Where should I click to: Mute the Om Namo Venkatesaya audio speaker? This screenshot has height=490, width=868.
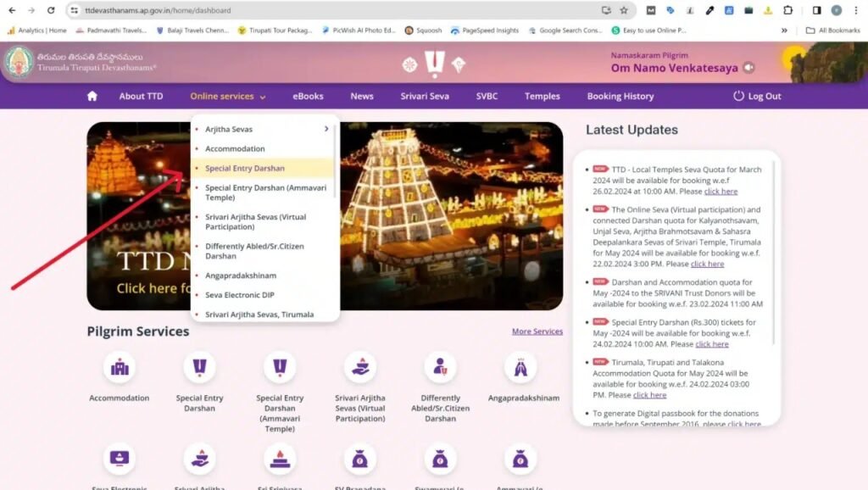tap(748, 68)
